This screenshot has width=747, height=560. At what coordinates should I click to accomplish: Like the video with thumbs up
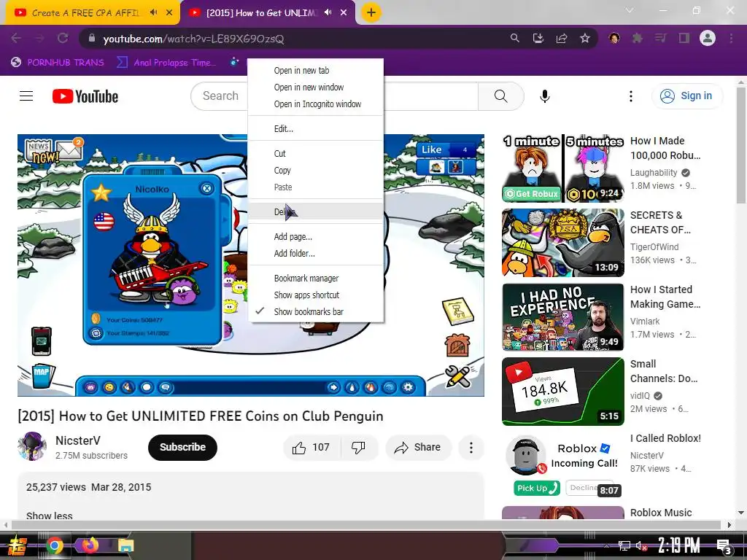311,448
